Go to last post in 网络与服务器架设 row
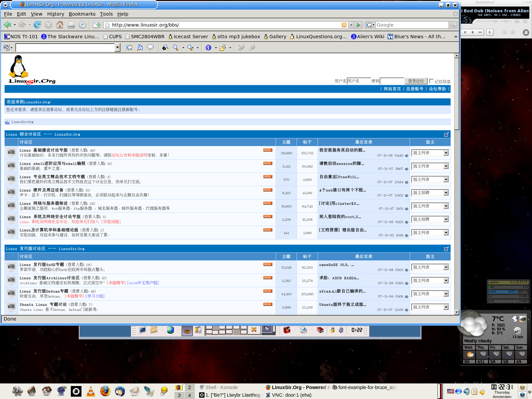This screenshot has height=399, width=532. (x=406, y=209)
